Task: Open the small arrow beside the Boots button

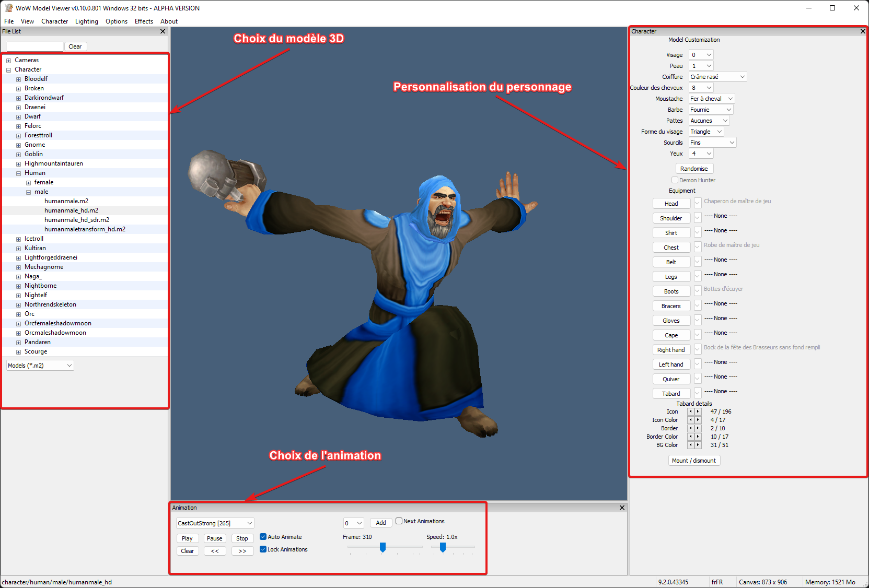Action: 698,291
